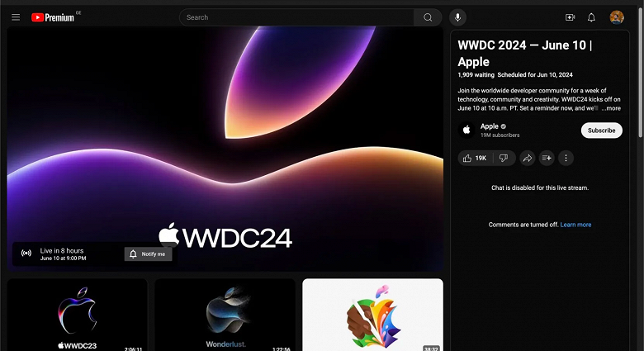
Task: Select the 'WWDC 2024 — June 10 | Apple' title
Action: [x=525, y=54]
